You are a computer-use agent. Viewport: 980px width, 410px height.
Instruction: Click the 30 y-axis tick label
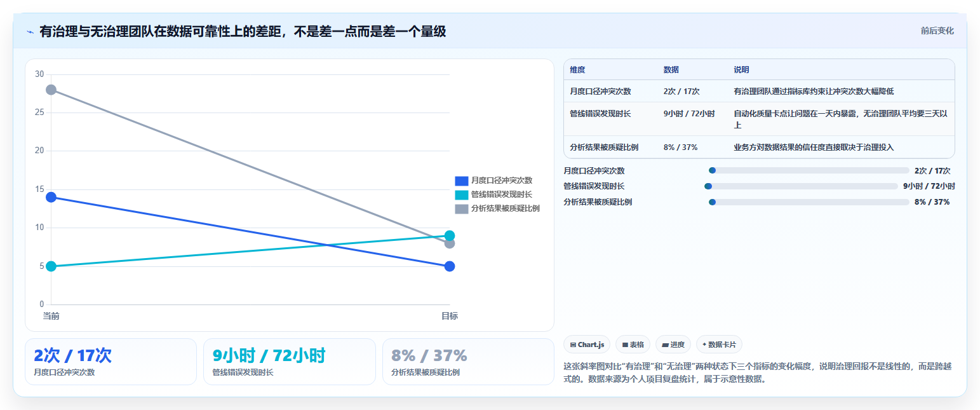click(39, 74)
